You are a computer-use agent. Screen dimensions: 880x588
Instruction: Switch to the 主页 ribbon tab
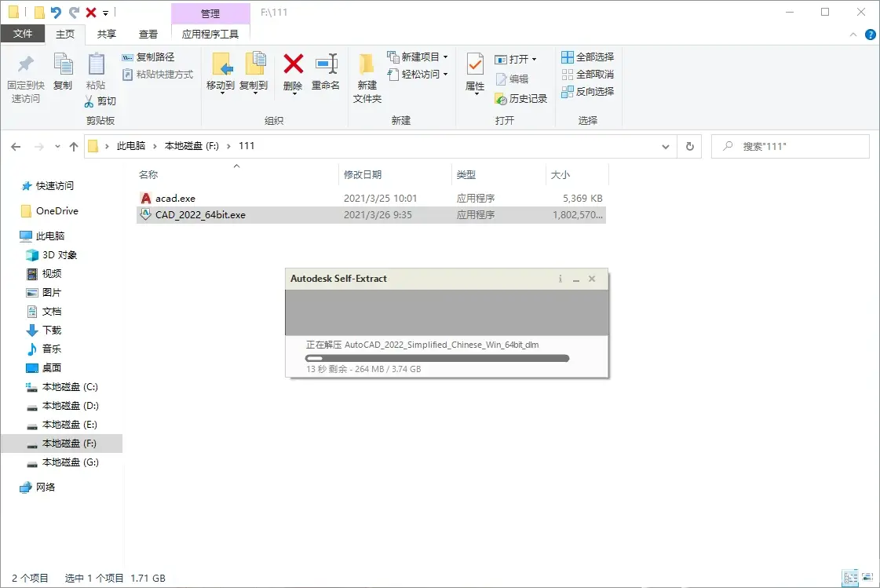(x=65, y=35)
